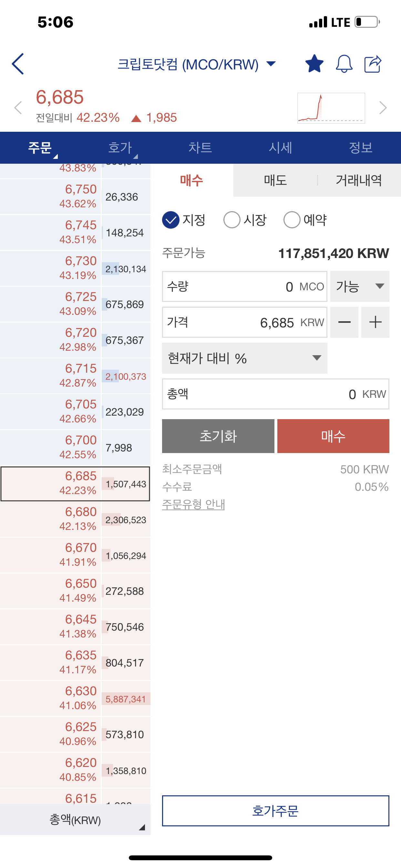Viewport: 401px width, 868px height.
Task: Go to next coin with right chevron
Action: click(x=383, y=108)
